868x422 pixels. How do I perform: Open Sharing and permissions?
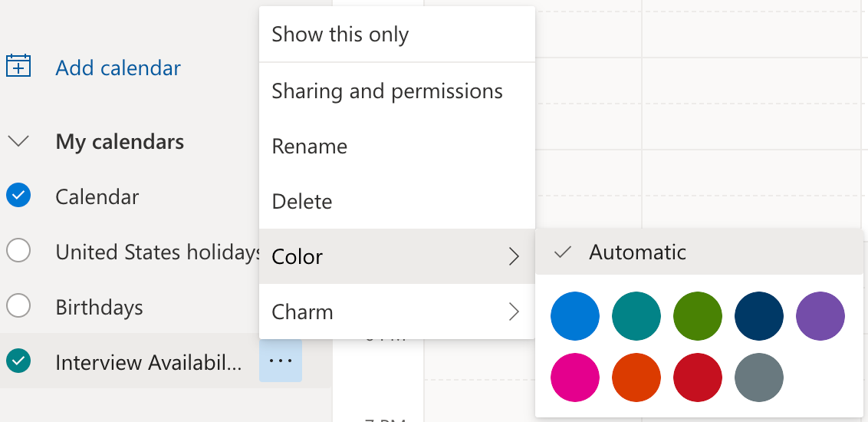pyautogui.click(x=397, y=91)
